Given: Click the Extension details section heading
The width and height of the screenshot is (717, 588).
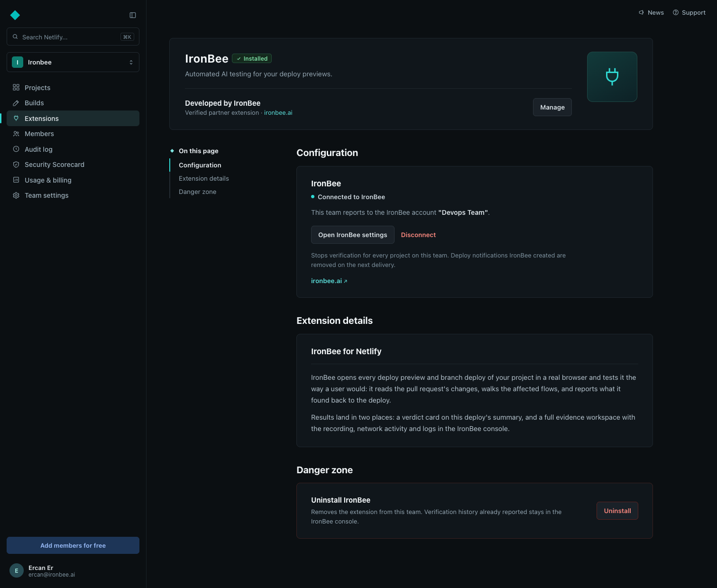Looking at the screenshot, I should pyautogui.click(x=334, y=321).
